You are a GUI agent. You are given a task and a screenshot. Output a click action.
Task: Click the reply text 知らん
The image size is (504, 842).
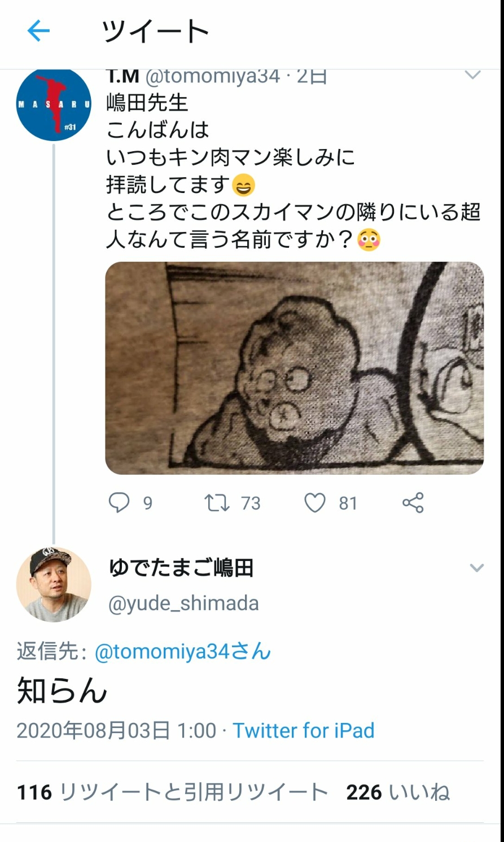coord(62,691)
